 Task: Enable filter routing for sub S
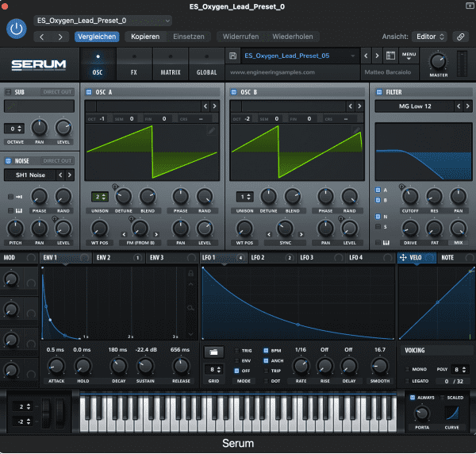click(x=378, y=226)
